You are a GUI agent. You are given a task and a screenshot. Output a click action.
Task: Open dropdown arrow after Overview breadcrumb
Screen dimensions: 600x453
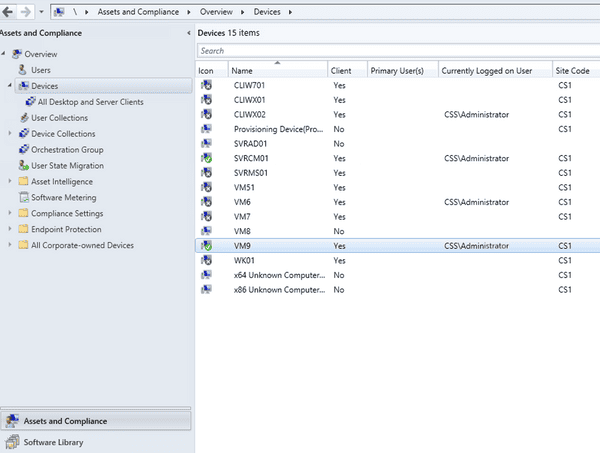[243, 12]
